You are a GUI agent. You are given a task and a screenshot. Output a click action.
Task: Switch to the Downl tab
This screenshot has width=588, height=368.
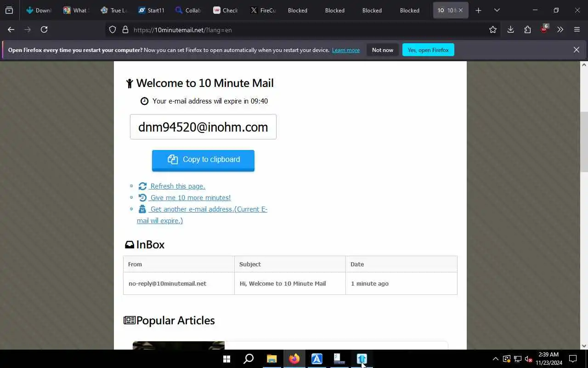pyautogui.click(x=39, y=10)
